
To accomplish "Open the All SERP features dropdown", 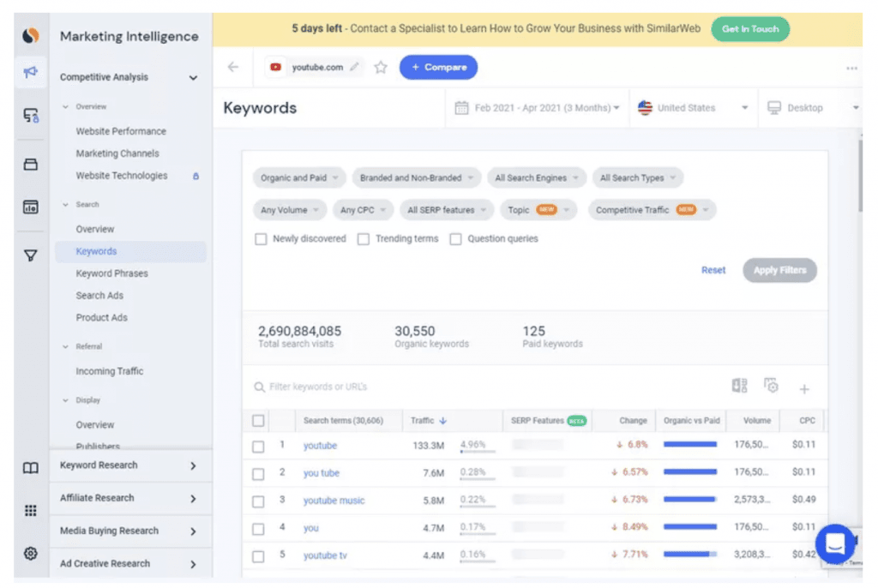I will (x=447, y=210).
